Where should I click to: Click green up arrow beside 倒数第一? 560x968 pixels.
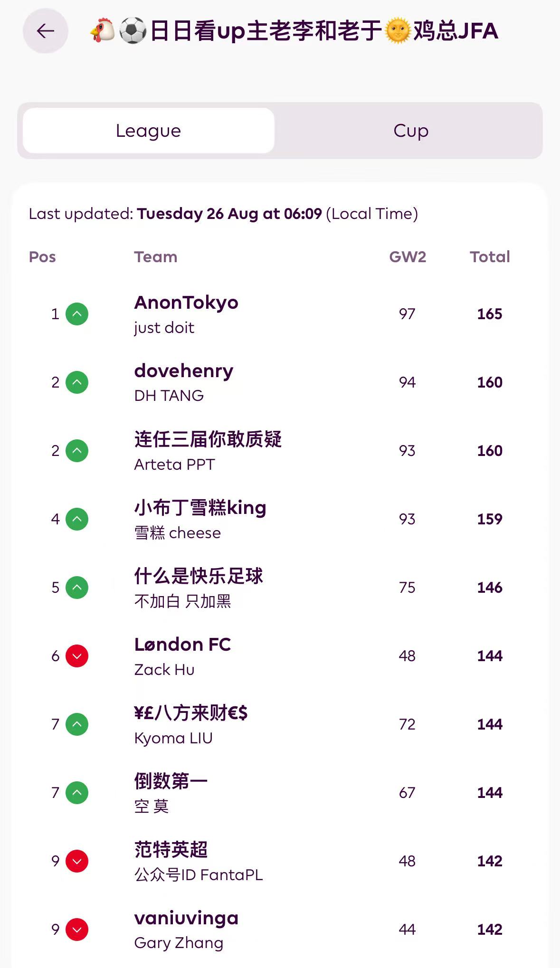point(77,793)
